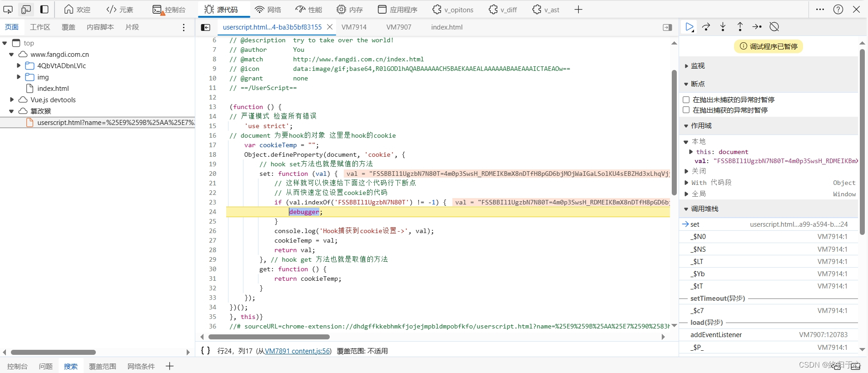Open DevTools customize ellipsis menu
868x373 pixels.
pyautogui.click(x=820, y=9)
